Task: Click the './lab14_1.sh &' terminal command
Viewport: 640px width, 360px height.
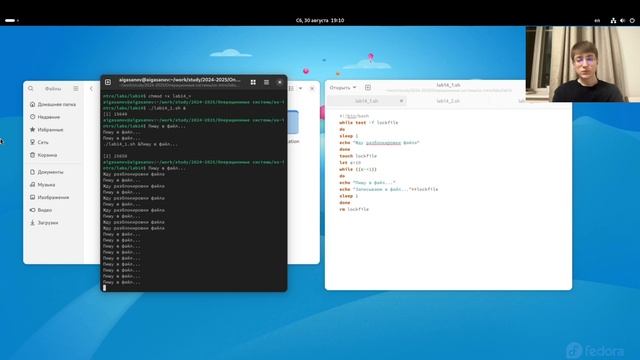Action: 167,108
